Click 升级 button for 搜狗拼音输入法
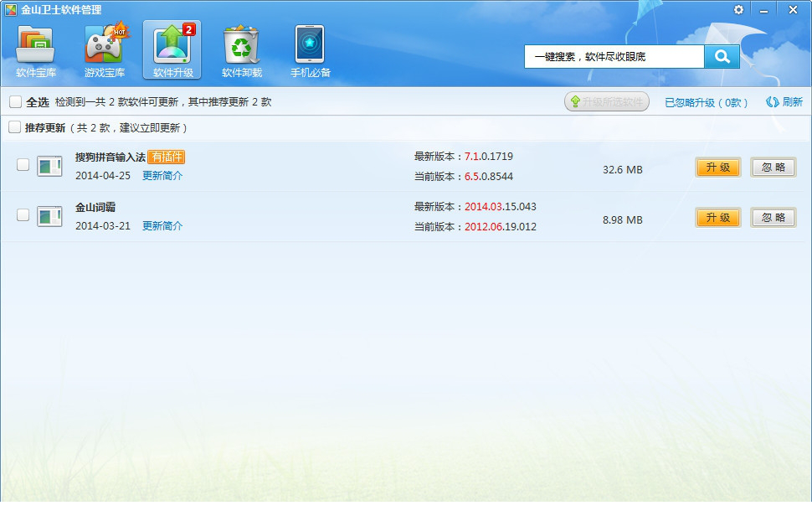This screenshot has height=521, width=812. [717, 168]
